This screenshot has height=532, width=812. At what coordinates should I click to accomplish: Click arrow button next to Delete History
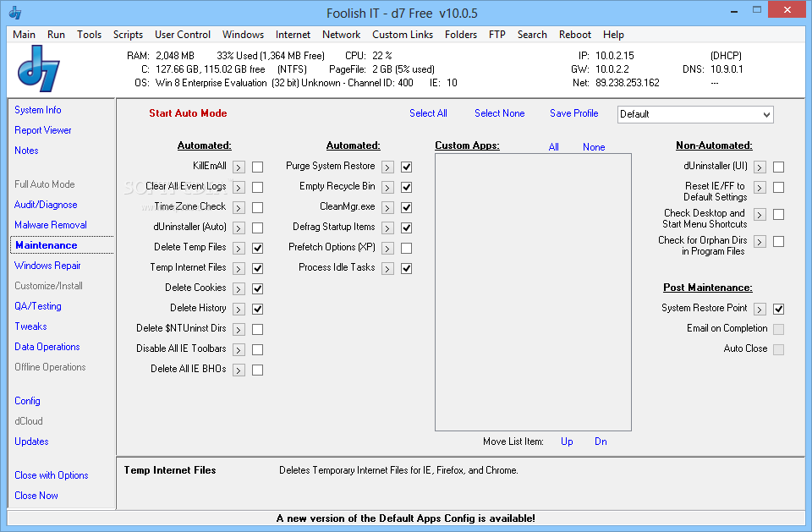[x=239, y=309]
